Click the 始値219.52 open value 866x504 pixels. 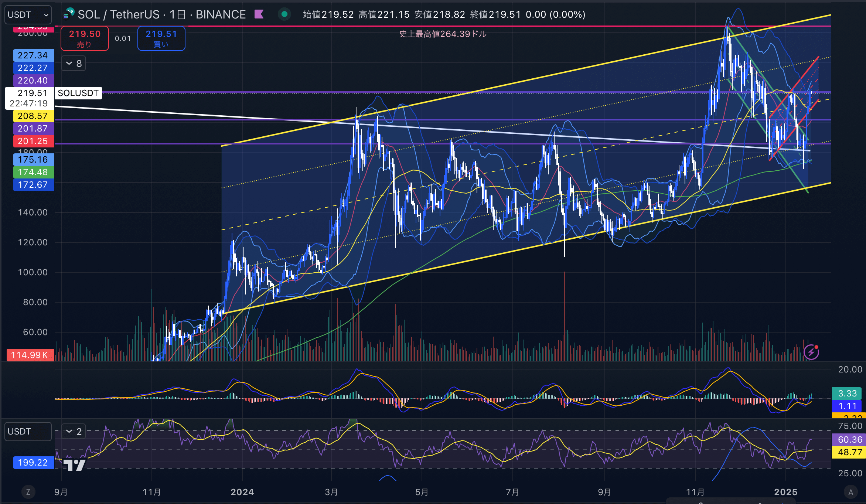click(328, 14)
